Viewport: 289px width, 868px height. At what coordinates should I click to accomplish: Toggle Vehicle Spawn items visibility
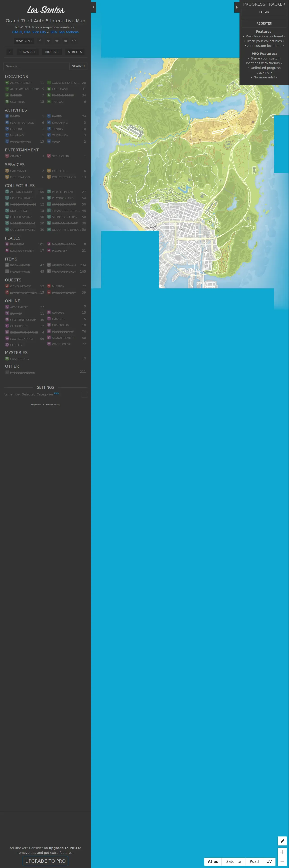pos(66,265)
